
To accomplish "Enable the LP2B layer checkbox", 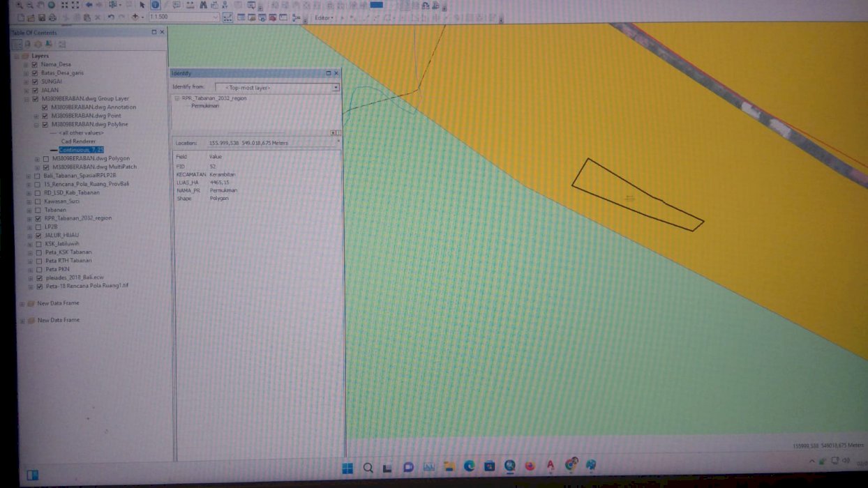I will click(38, 227).
